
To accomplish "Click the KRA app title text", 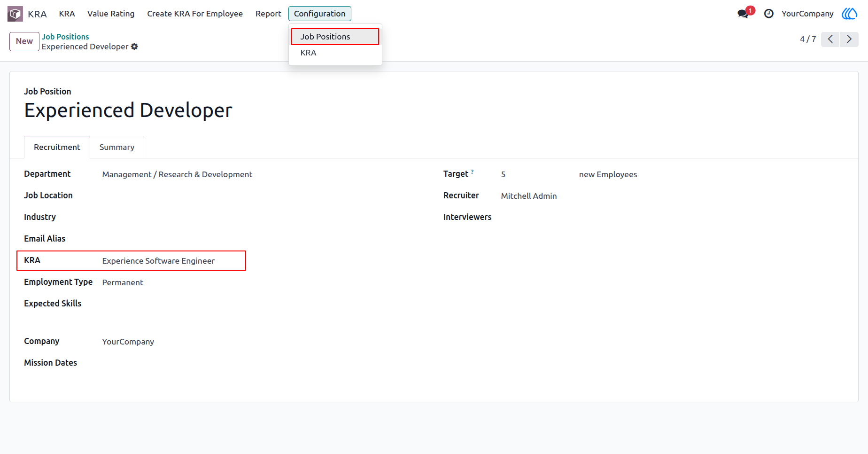I will (37, 14).
